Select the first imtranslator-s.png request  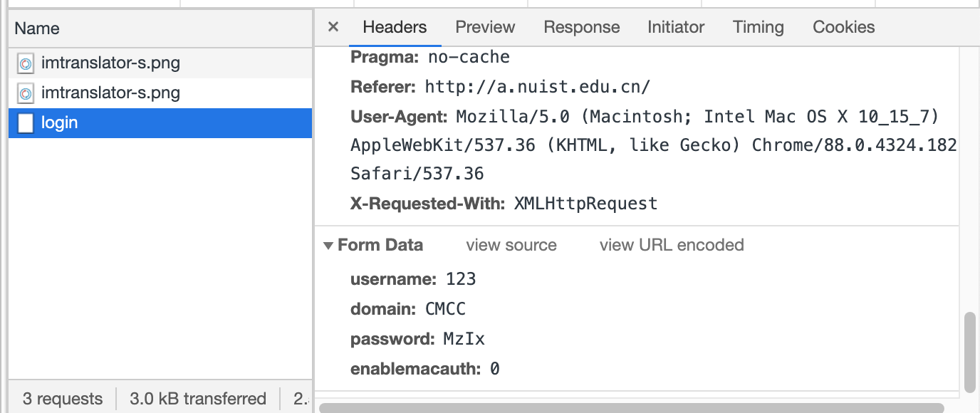[x=160, y=63]
